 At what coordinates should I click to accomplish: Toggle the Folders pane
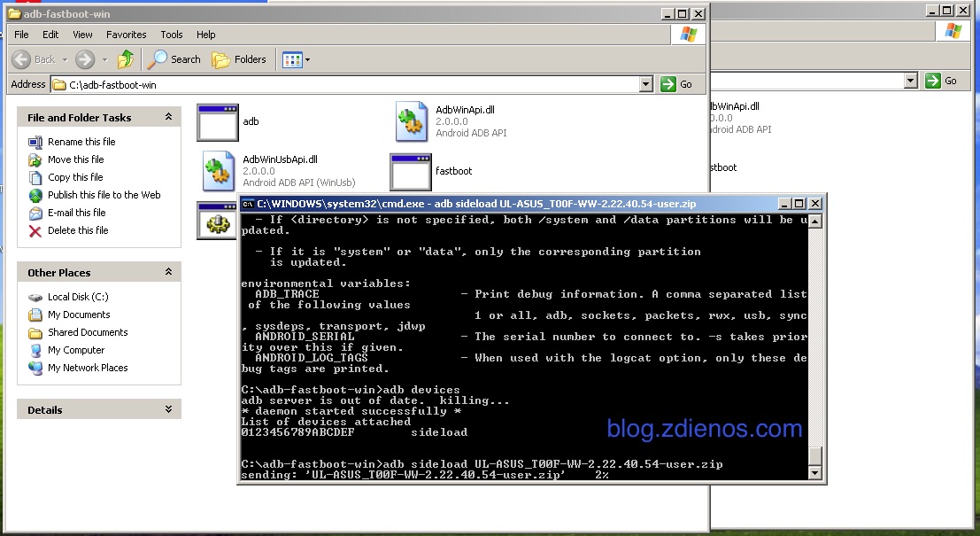(x=239, y=59)
